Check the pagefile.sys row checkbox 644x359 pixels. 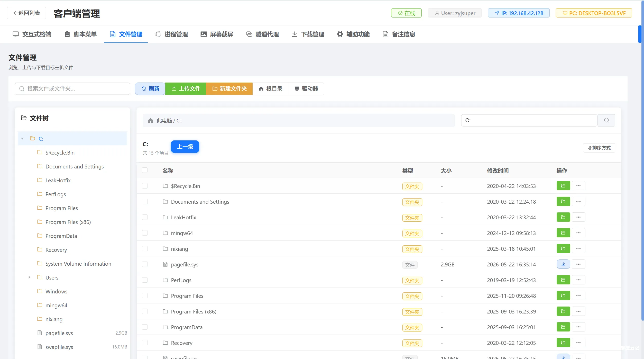[145, 264]
